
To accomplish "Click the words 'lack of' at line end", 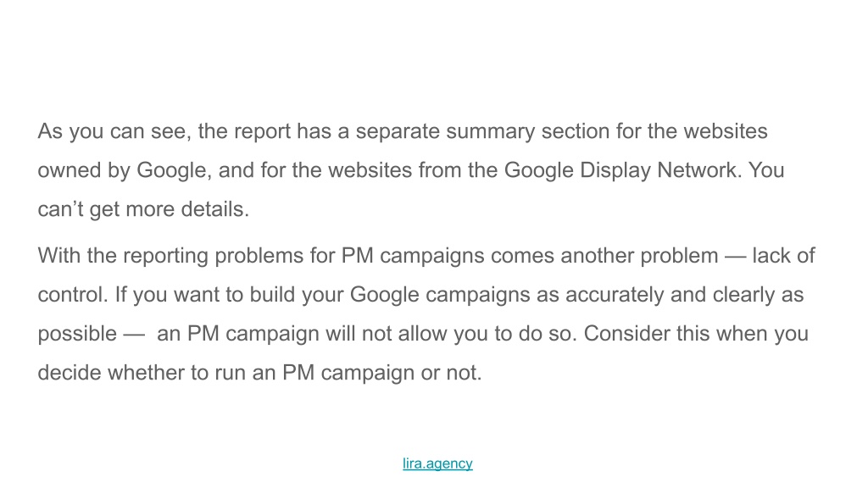I will (783, 256).
